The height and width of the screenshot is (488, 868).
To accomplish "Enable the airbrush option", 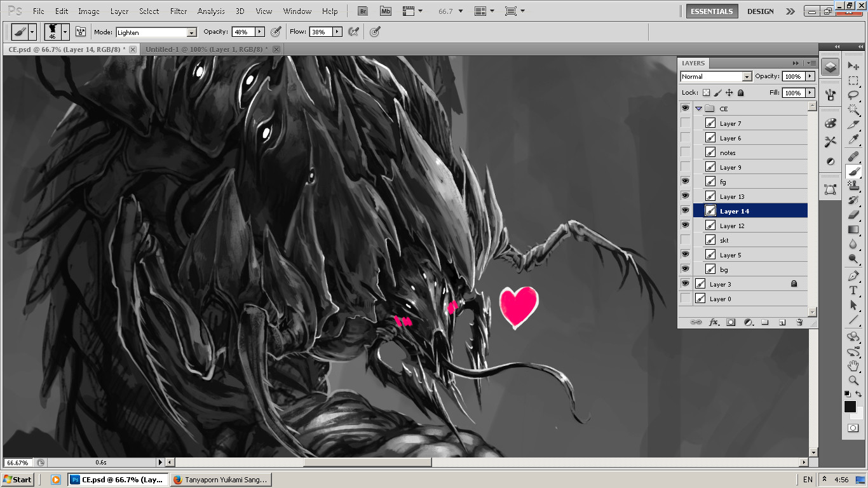I will point(354,32).
